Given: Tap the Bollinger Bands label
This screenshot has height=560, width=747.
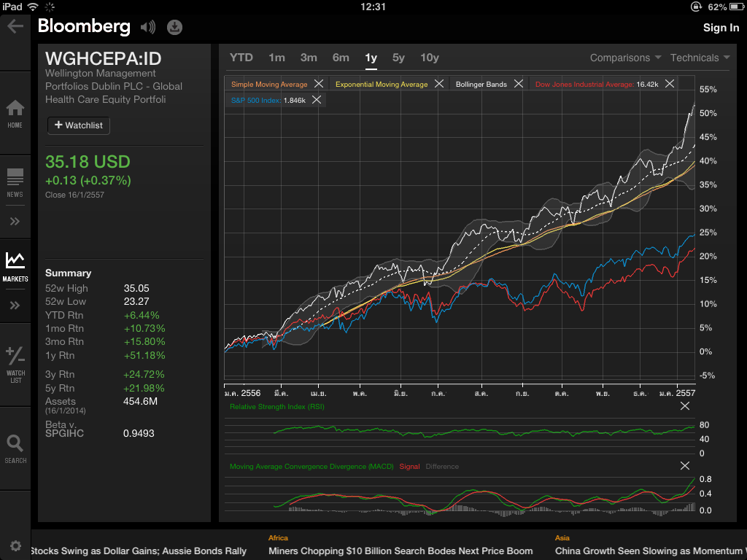Looking at the screenshot, I should click(481, 85).
